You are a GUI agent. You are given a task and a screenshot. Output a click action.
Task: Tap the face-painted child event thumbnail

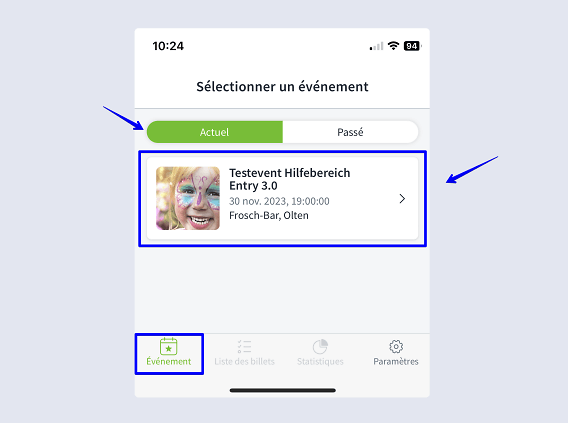[188, 198]
